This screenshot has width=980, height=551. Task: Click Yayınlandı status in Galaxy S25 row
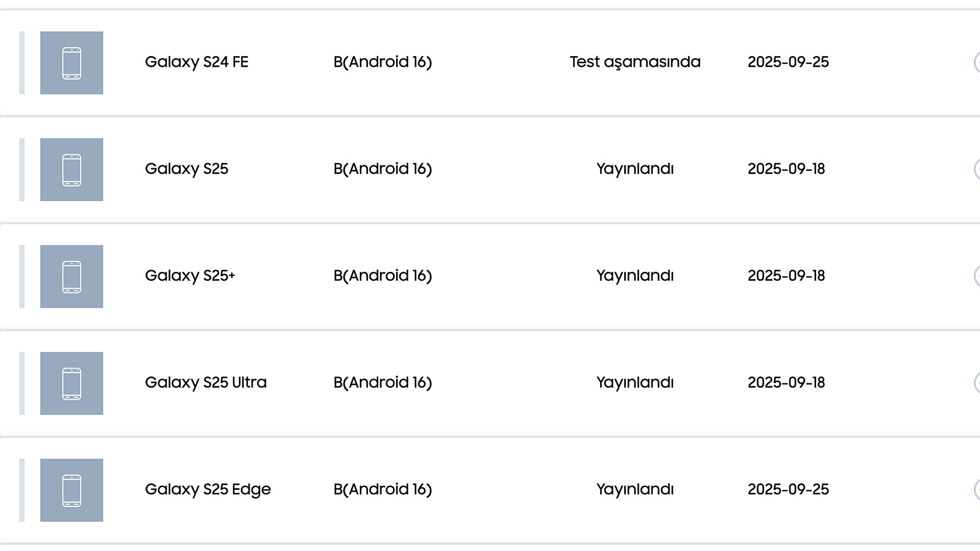click(x=635, y=169)
